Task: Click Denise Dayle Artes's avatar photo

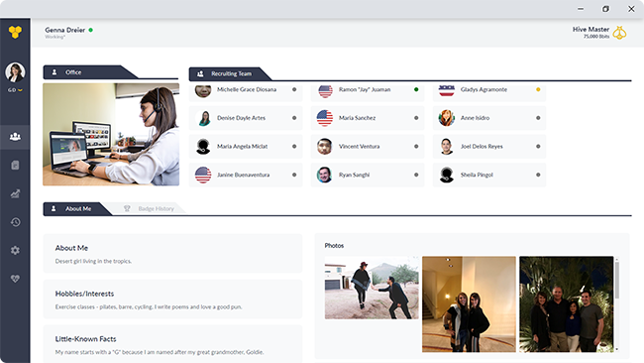Action: 203,118
